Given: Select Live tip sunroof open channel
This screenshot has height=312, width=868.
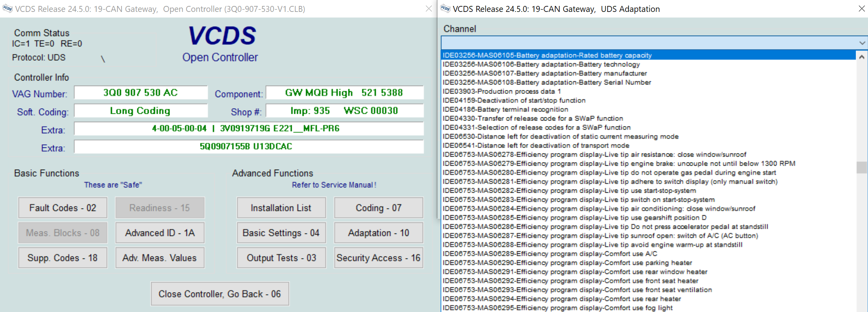Looking at the screenshot, I should click(649, 235).
